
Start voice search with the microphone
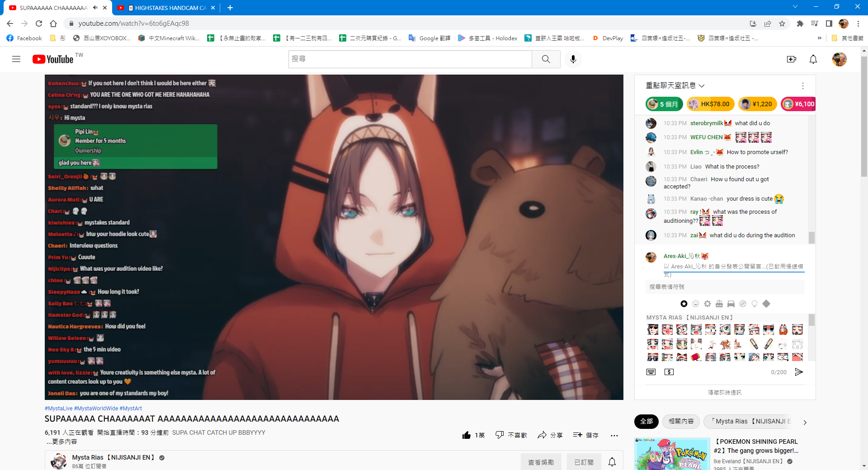click(573, 59)
